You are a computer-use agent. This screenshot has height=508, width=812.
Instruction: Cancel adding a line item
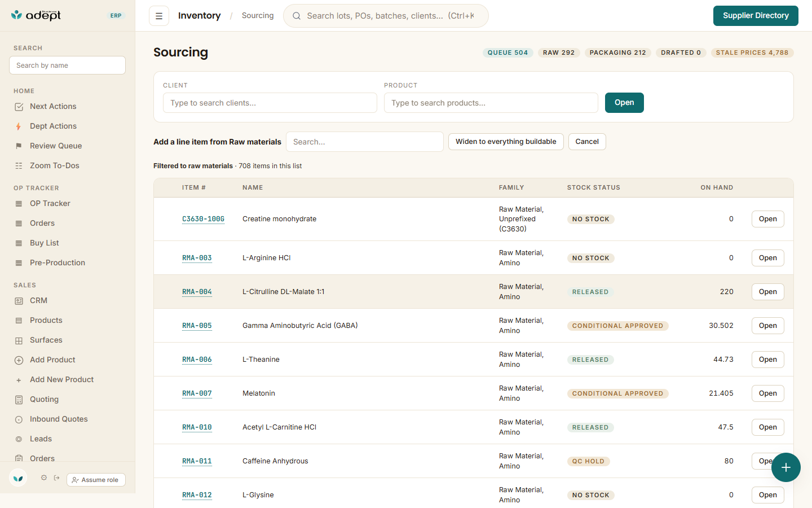pyautogui.click(x=587, y=142)
